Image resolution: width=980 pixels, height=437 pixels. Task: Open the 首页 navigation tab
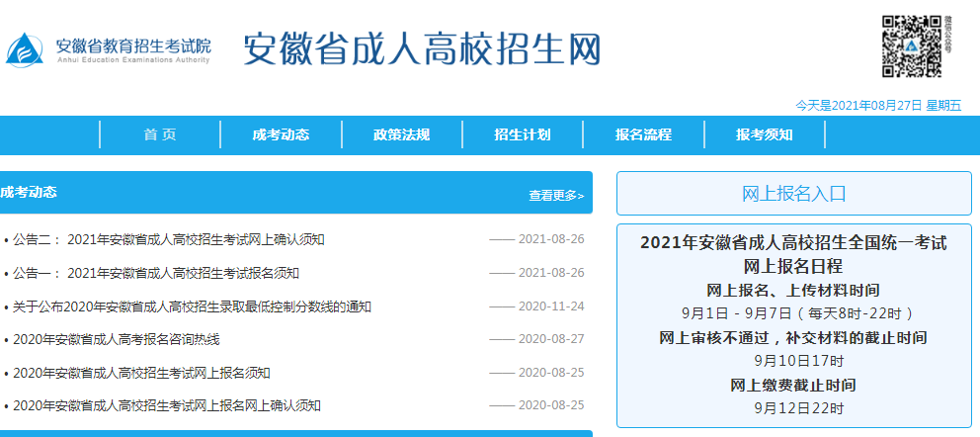coord(160,135)
